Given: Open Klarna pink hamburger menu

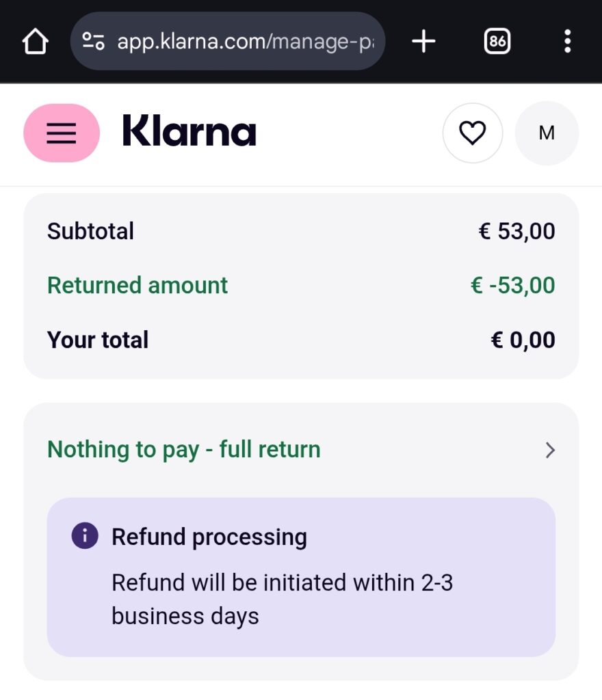Looking at the screenshot, I should (x=62, y=133).
